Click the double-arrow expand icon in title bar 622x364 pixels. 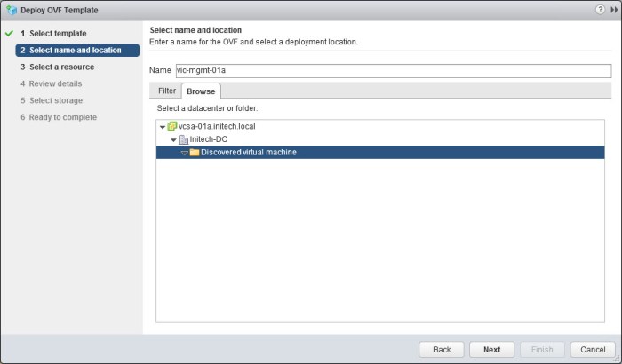tap(613, 9)
